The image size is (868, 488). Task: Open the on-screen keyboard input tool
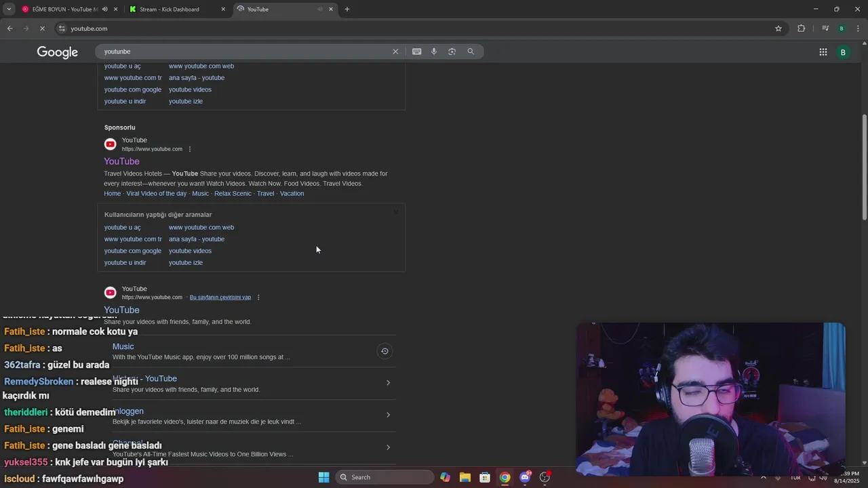coord(416,52)
